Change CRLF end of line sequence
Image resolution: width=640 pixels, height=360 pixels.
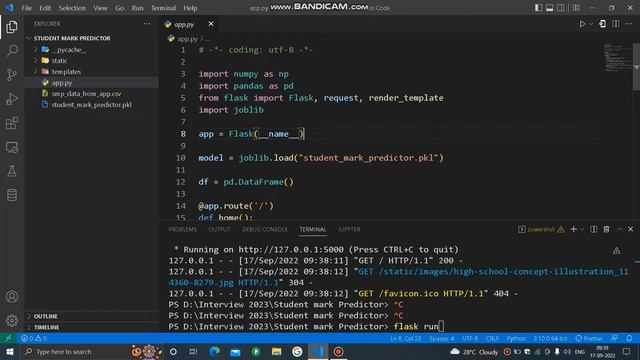[492, 338]
